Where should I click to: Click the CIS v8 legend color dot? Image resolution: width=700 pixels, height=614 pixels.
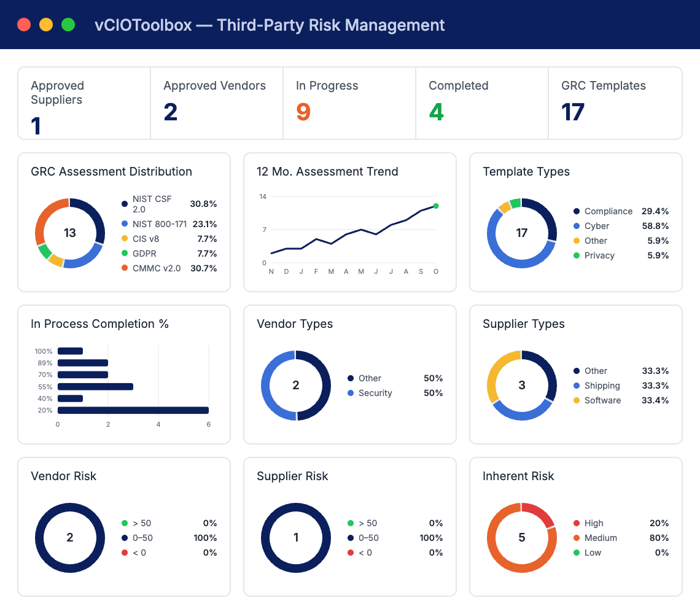click(x=125, y=238)
